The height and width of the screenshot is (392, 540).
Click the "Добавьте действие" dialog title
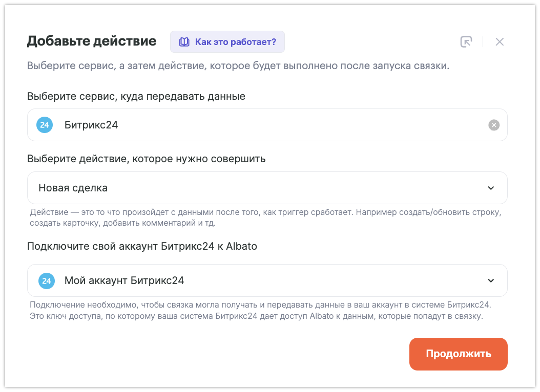[x=92, y=41]
